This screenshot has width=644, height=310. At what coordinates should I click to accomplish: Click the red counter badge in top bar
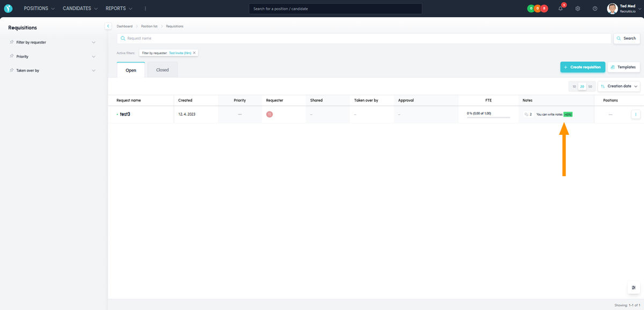click(544, 9)
